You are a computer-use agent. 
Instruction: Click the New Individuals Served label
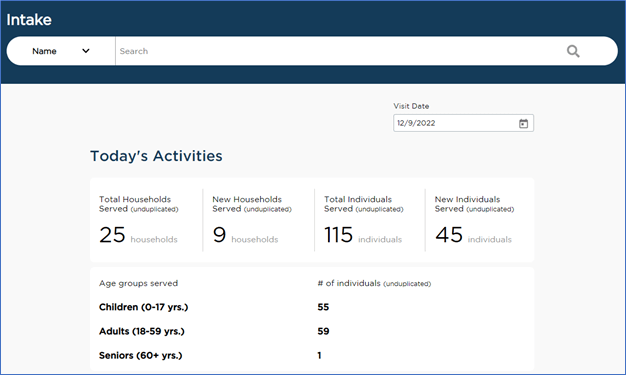pyautogui.click(x=474, y=204)
